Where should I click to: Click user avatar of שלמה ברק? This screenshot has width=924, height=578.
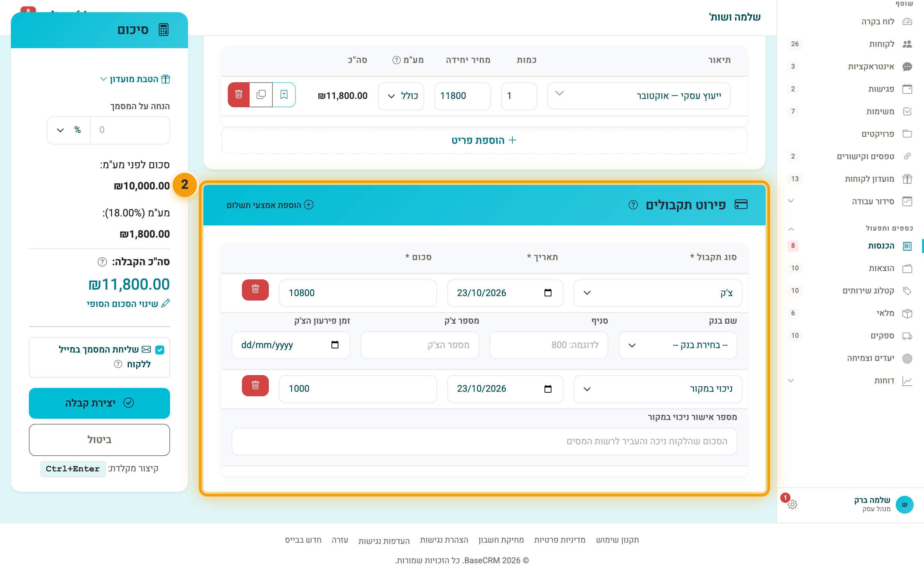click(904, 504)
